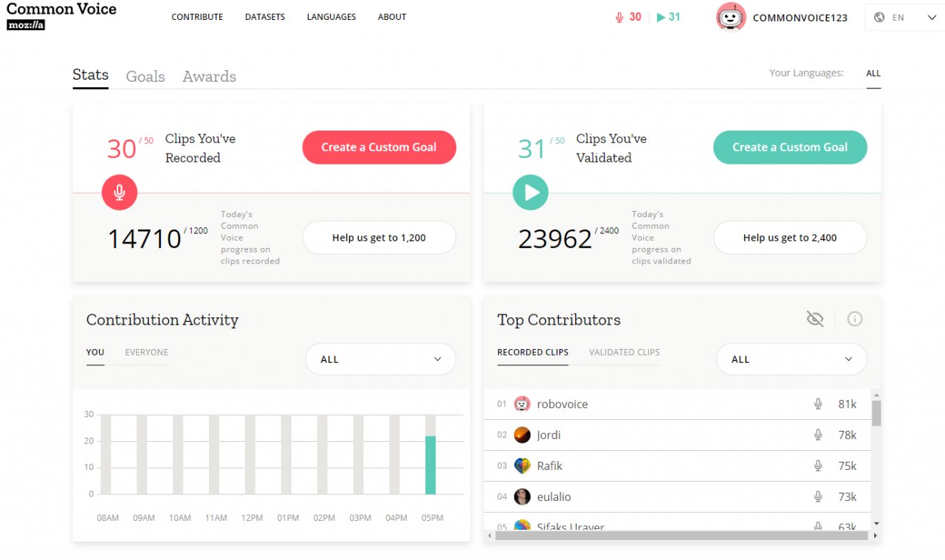The height and width of the screenshot is (560, 945).
Task: Click the 08AM chart axis label
Action: (108, 518)
